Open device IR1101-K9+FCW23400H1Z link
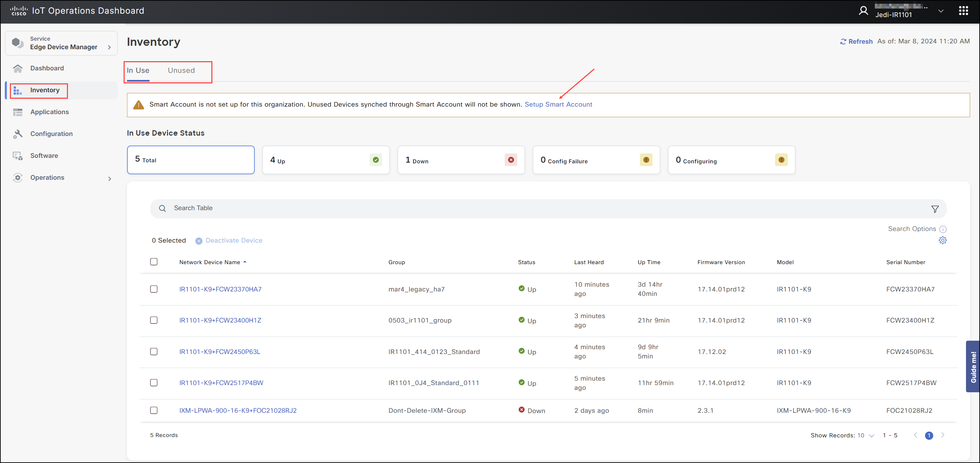Viewport: 980px width, 463px height. point(220,321)
